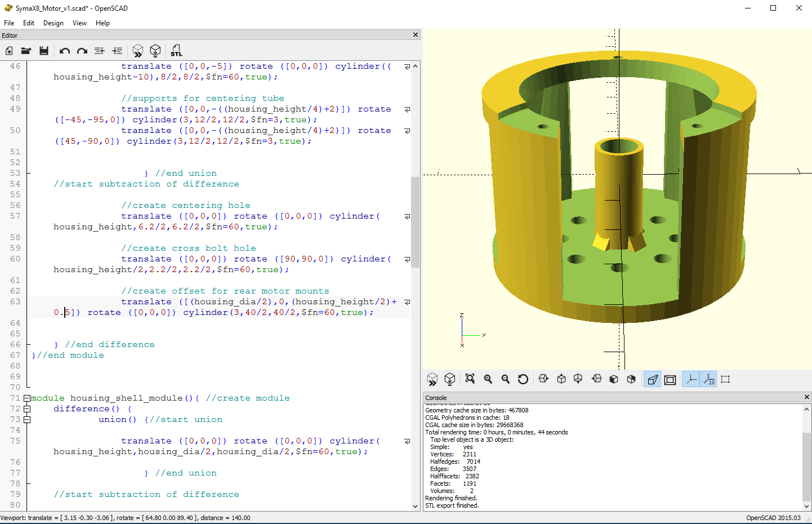Click '//create offset for rear motor mounts'
Viewport: 812px width, 524px height.
pyautogui.click(x=225, y=291)
